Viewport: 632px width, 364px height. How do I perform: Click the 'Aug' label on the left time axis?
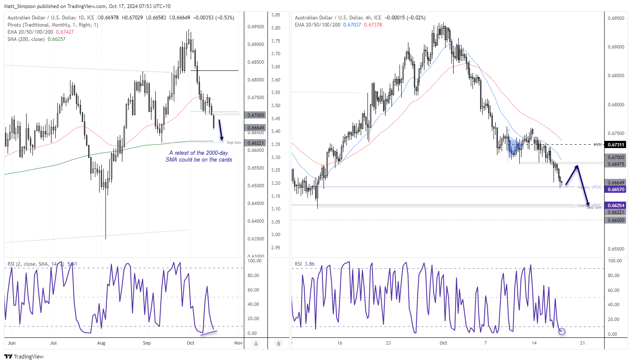101,343
